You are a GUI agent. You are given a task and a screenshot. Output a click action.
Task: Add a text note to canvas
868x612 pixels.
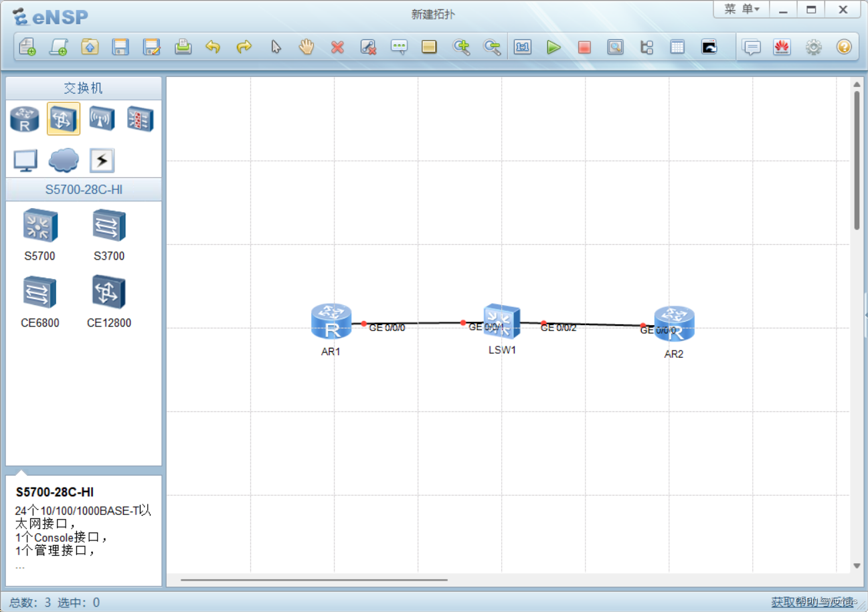pyautogui.click(x=399, y=47)
